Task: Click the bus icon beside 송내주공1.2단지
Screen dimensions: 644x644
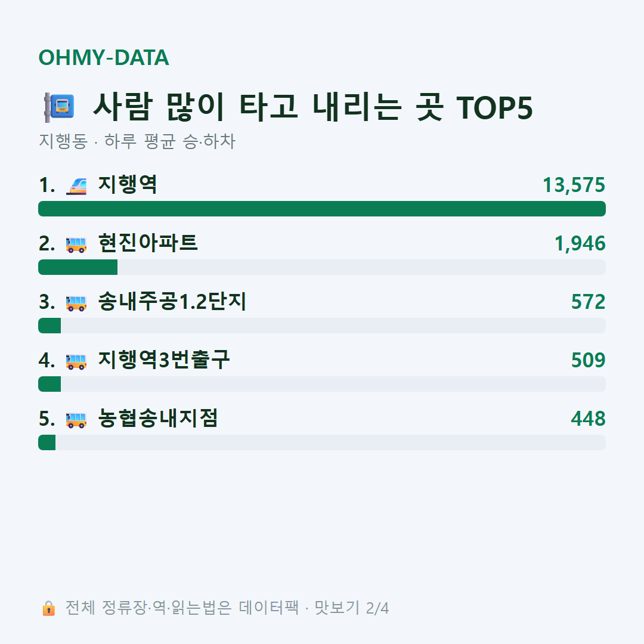Action: tap(76, 303)
